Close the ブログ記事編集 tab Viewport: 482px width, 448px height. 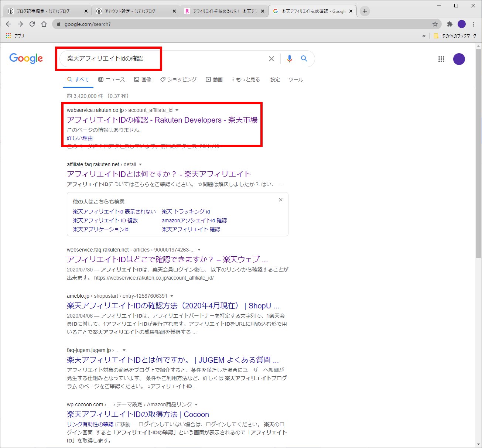[86, 11]
